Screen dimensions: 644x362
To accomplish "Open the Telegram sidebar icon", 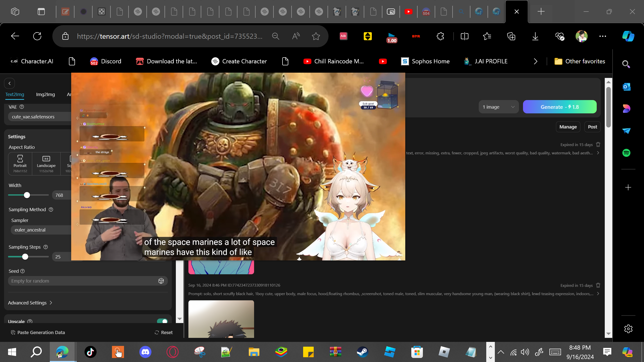I will [626, 131].
